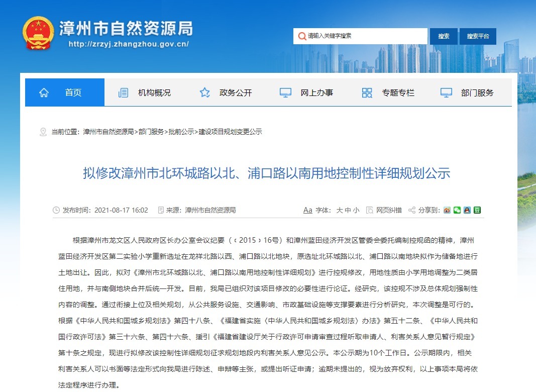Set font size to 大
The width and height of the screenshot is (536, 392).
(340, 210)
